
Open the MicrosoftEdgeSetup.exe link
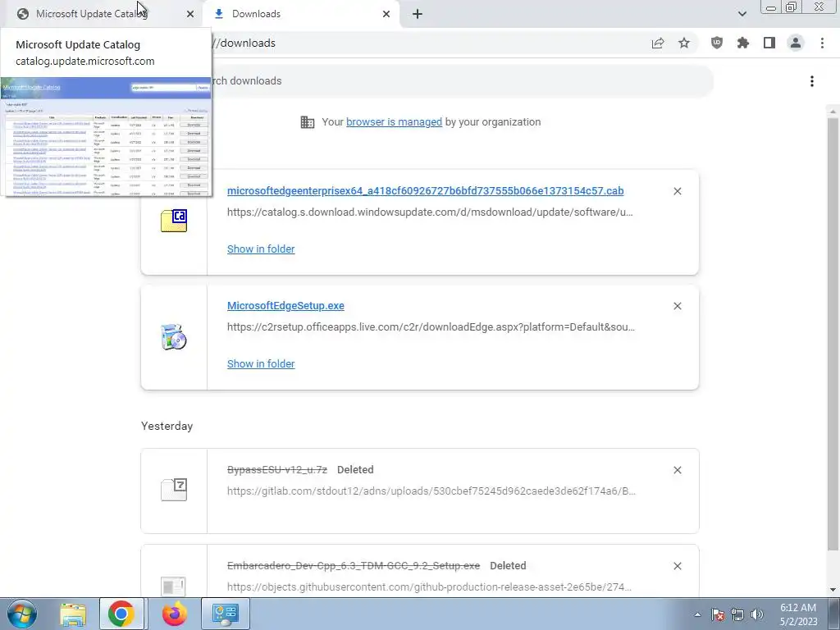285,306
